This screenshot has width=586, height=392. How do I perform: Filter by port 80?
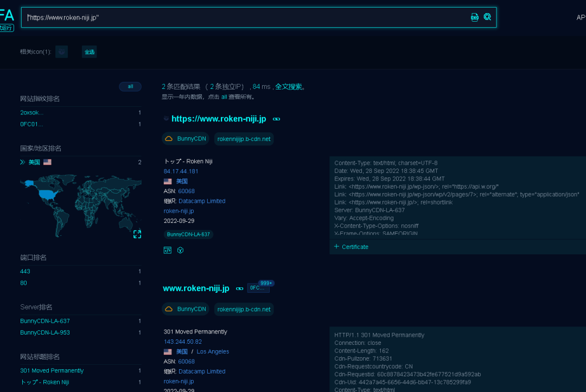pyautogui.click(x=23, y=282)
